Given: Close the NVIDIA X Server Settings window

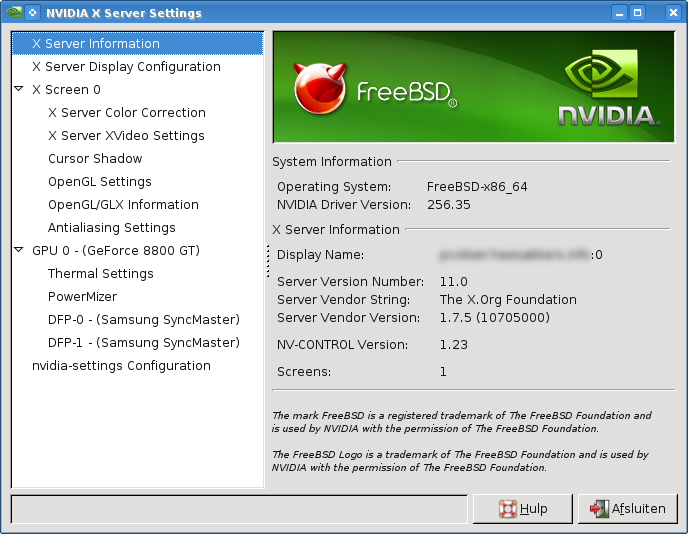Looking at the screenshot, I should coord(673,13).
